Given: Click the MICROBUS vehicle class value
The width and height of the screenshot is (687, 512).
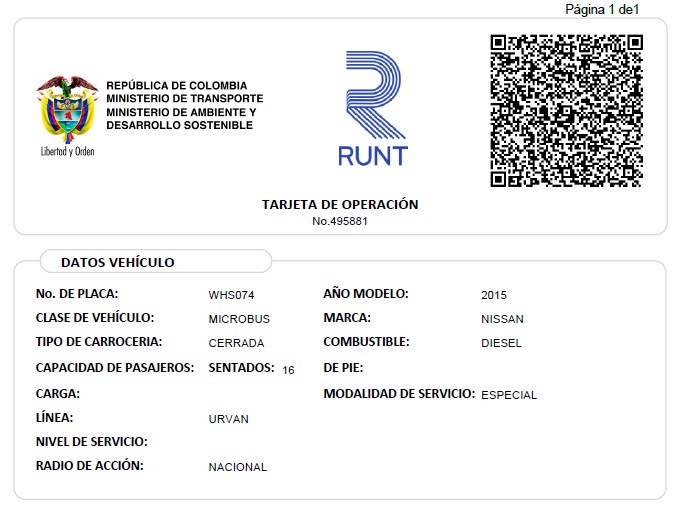Looking at the screenshot, I should [x=239, y=319].
